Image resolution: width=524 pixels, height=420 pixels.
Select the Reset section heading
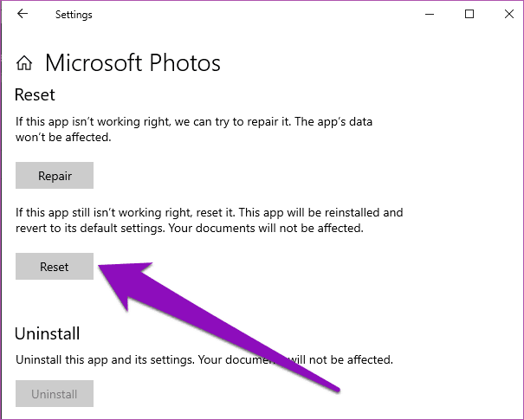[x=35, y=95]
